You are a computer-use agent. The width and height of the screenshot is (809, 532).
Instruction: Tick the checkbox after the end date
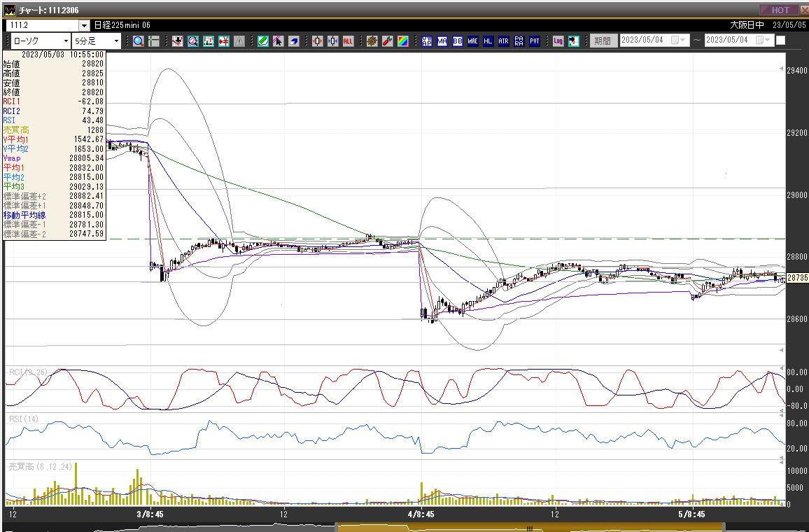[x=780, y=40]
